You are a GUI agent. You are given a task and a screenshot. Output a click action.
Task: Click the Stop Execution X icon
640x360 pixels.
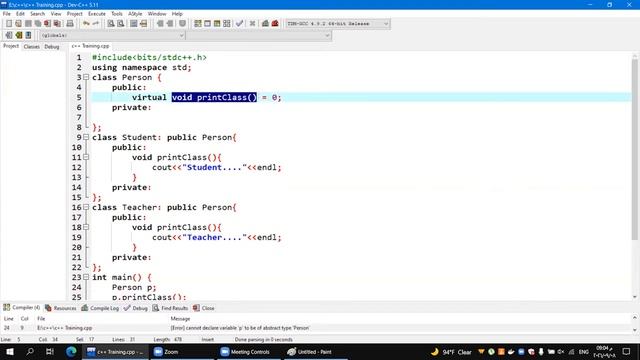click(252, 24)
